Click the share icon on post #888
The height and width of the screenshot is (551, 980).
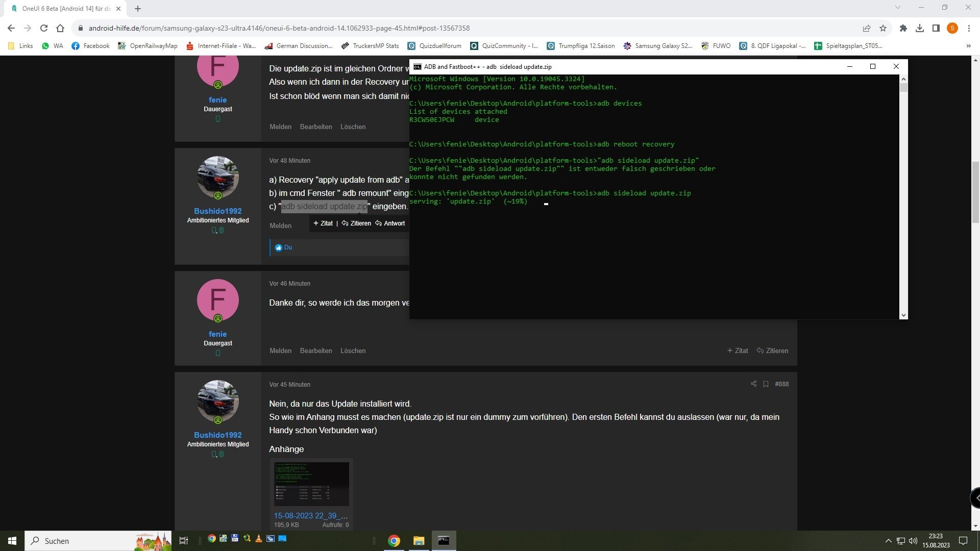[x=753, y=384]
